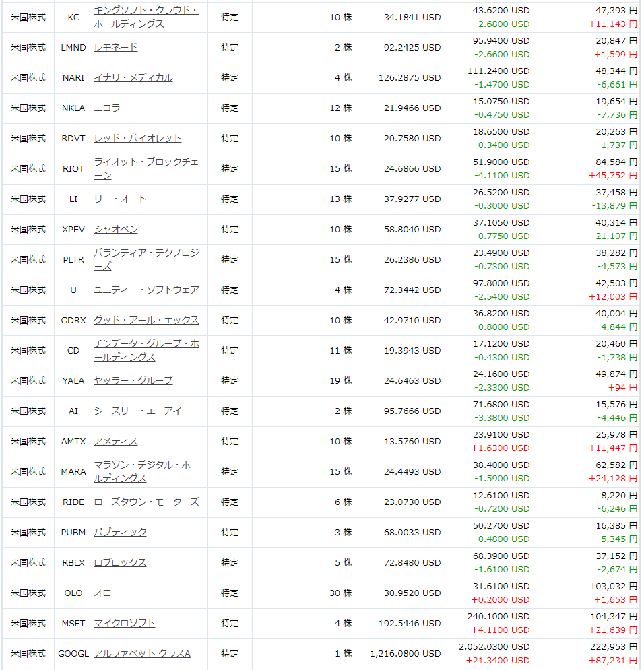
Task: Click the +94 円 profit value
Action: 623,388
